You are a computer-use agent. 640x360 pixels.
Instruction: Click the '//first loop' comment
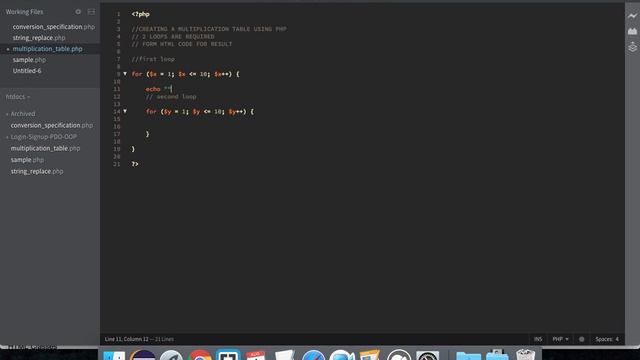point(153,59)
